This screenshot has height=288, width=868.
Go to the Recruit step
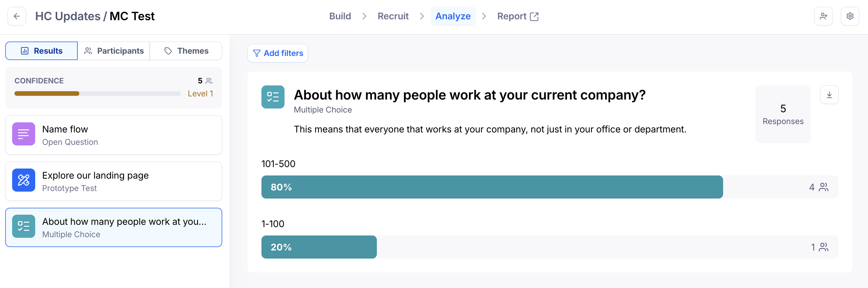click(x=393, y=16)
